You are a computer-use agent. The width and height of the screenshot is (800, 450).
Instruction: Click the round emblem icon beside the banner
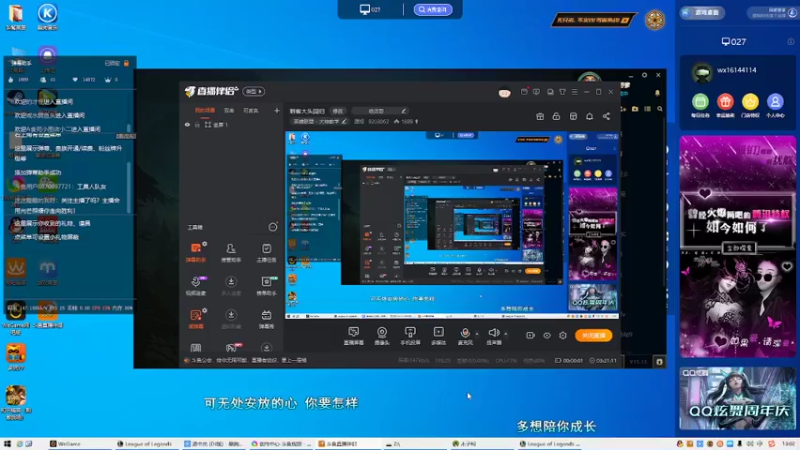[x=655, y=20]
